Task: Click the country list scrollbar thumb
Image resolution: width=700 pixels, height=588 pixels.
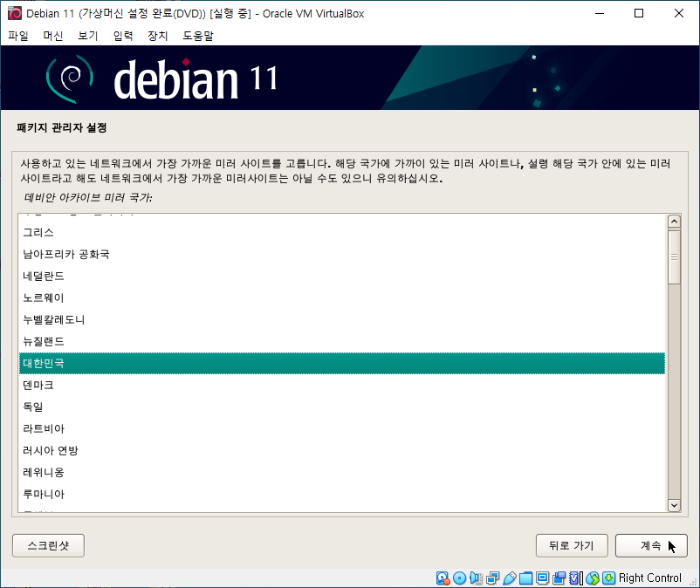Action: point(674,257)
